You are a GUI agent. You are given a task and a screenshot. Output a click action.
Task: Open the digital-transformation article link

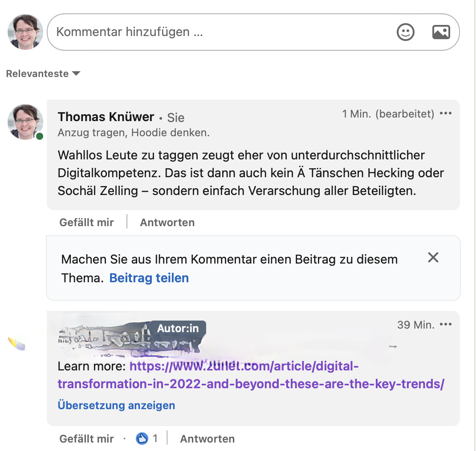click(x=251, y=375)
